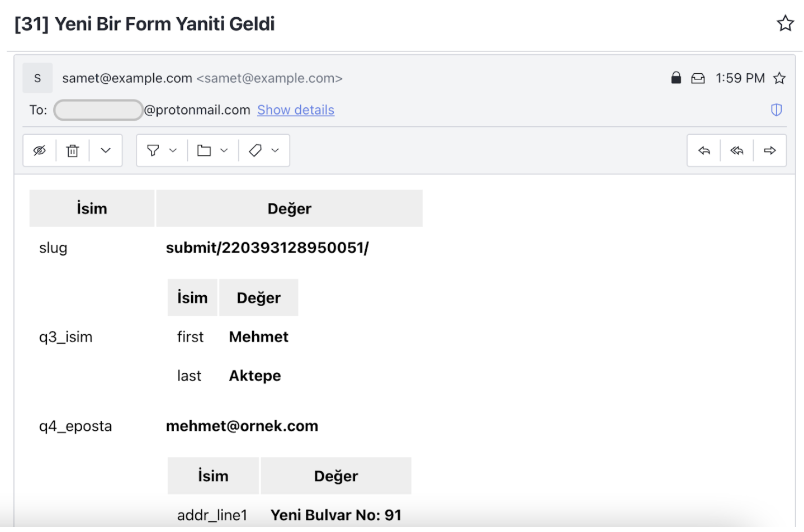This screenshot has height=532, width=804.
Task: Expand the label dropdown arrow
Action: tap(275, 150)
